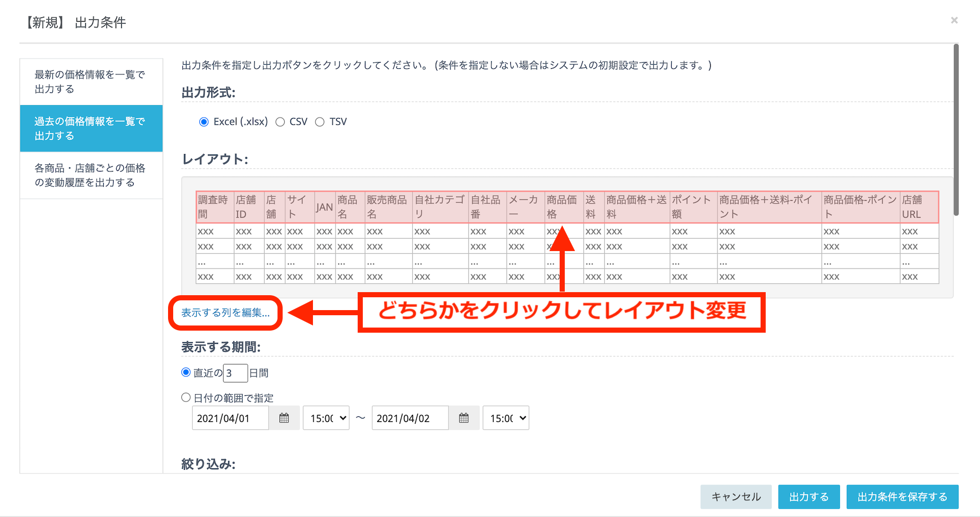This screenshot has width=980, height=517.
Task: Select the Excel (.xlsx) output format
Action: [204, 122]
